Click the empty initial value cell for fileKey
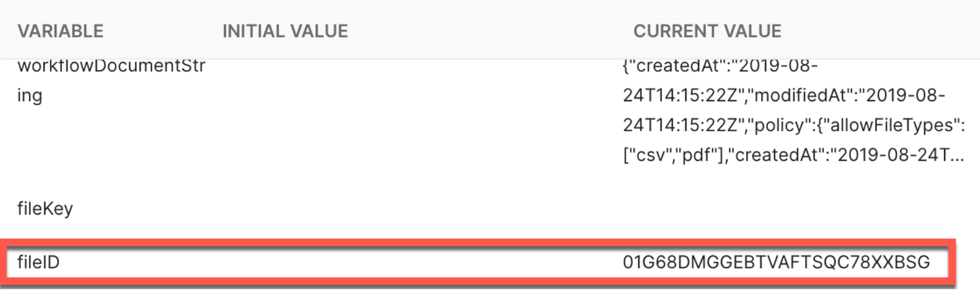Image resolution: width=980 pixels, height=295 pixels. (x=405, y=208)
